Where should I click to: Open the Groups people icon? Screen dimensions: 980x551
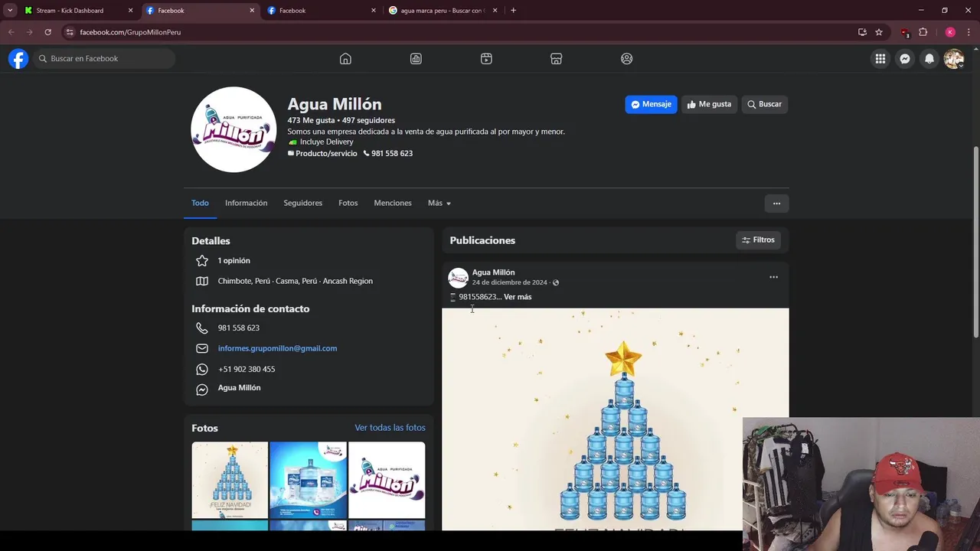pos(627,59)
